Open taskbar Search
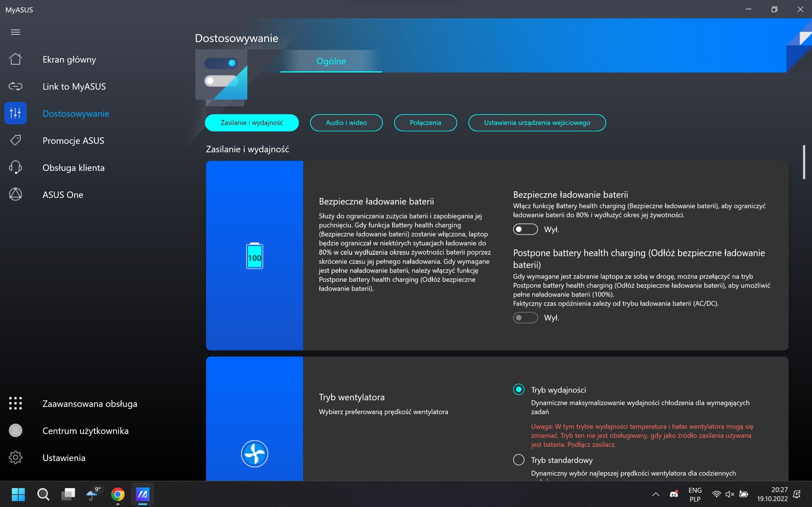The image size is (812, 507). [43, 494]
